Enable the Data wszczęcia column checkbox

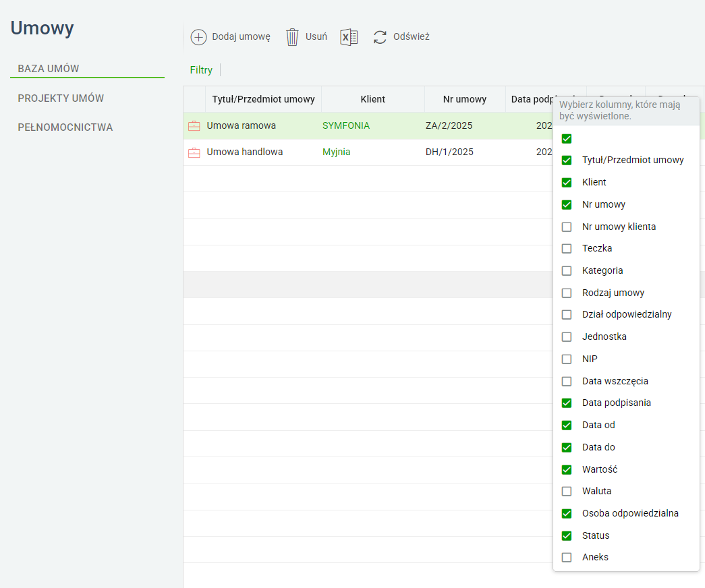(x=567, y=381)
